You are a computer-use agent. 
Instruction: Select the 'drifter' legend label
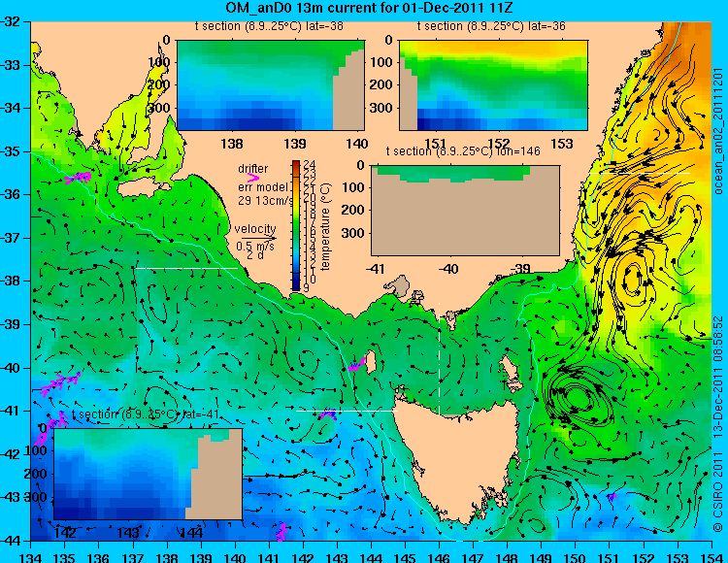point(253,169)
